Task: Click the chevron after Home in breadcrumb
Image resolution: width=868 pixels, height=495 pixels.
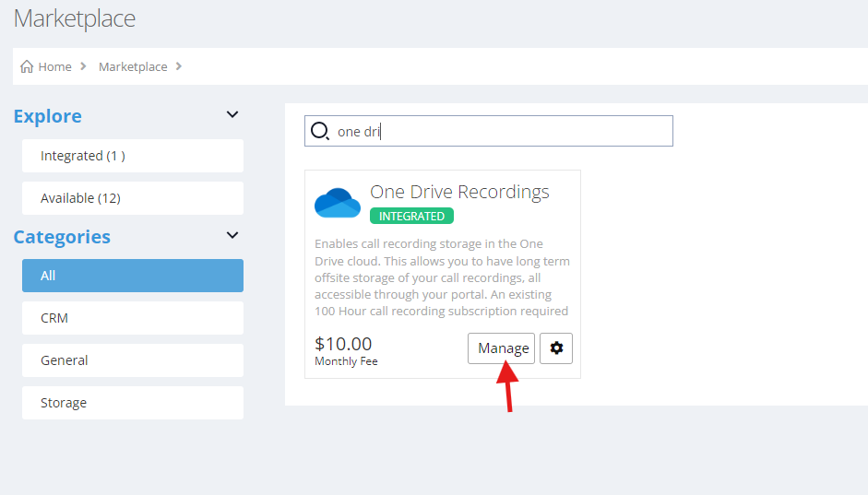Action: [x=83, y=66]
